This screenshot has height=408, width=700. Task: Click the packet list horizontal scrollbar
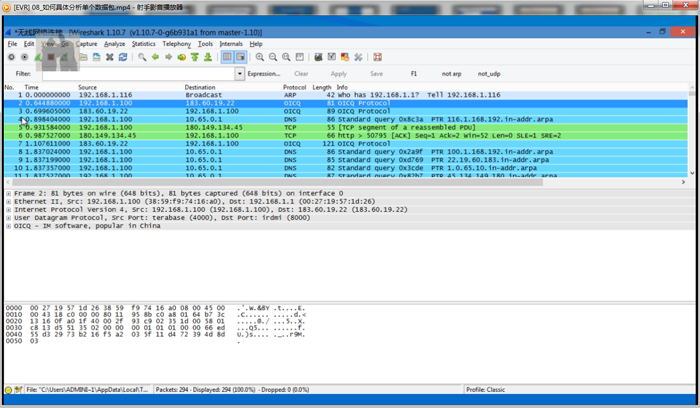pyautogui.click(x=277, y=182)
